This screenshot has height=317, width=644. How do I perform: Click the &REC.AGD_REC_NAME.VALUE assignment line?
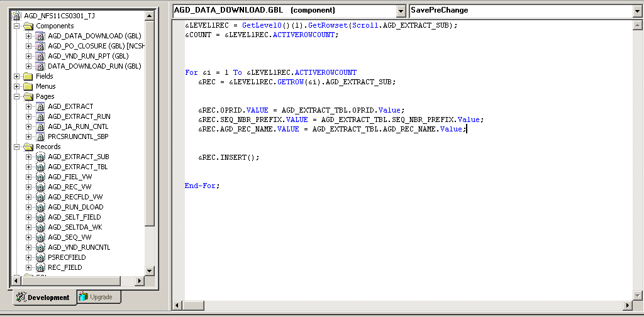[333, 130]
